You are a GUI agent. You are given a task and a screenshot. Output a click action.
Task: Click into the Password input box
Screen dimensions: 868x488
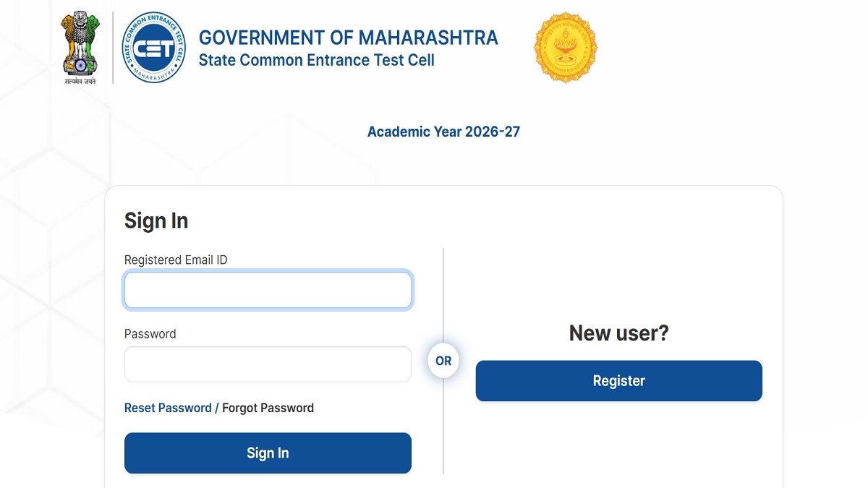(x=268, y=364)
